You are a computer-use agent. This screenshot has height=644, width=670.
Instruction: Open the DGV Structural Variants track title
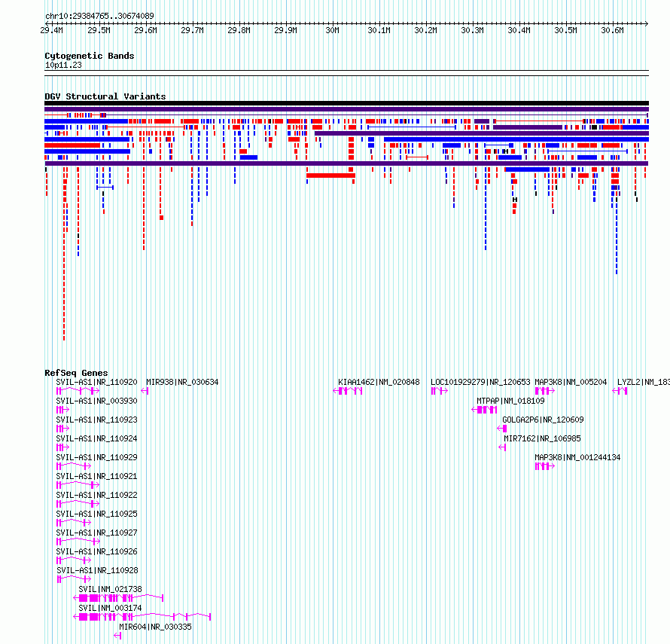[x=105, y=96]
